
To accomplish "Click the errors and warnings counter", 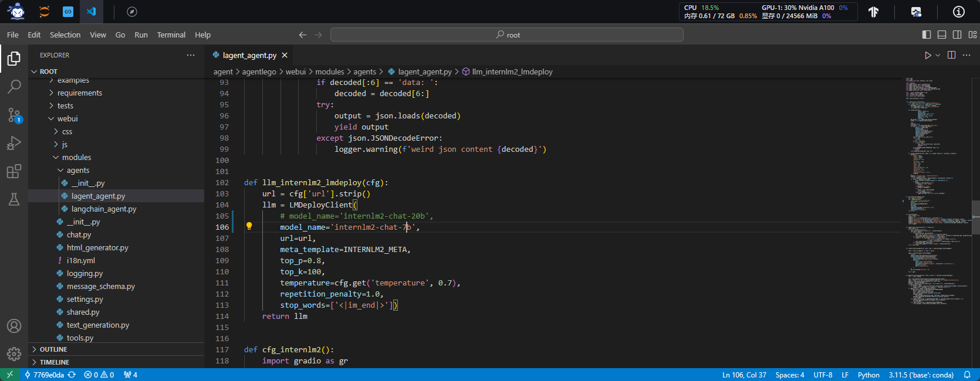I will click(x=99, y=375).
